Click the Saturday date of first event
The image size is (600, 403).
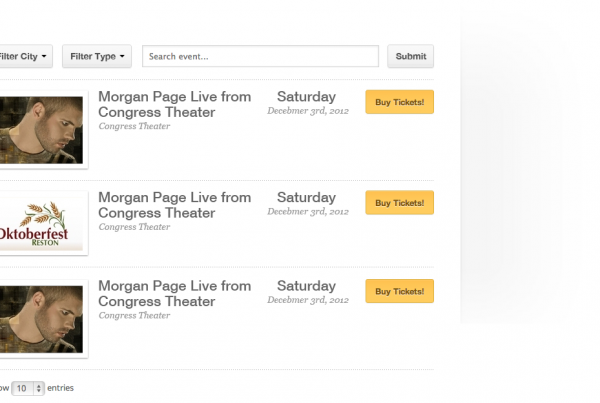coord(307,97)
